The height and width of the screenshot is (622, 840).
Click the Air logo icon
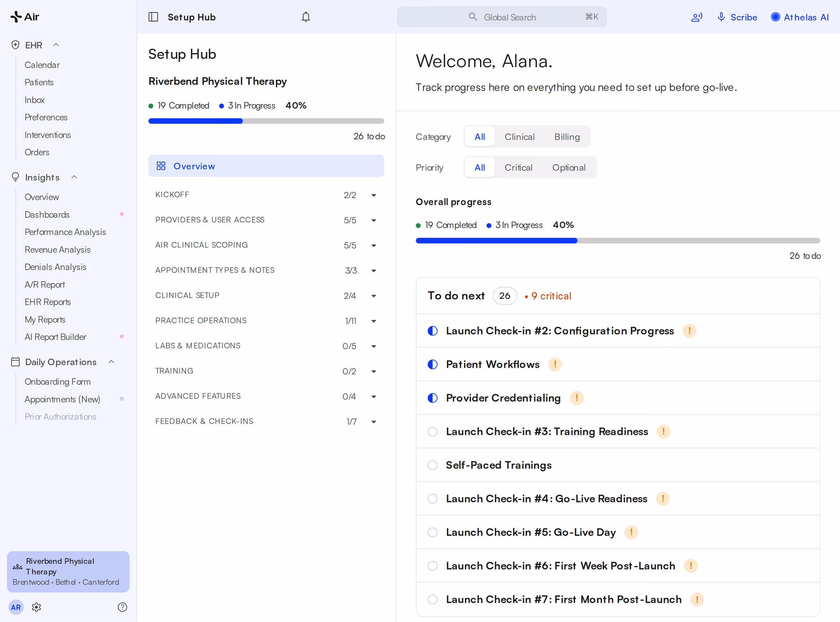(x=16, y=17)
